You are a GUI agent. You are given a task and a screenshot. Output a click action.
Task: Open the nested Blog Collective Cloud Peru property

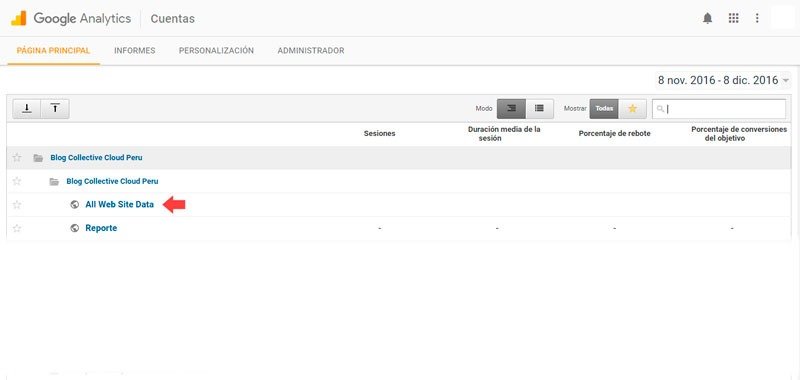[112, 181]
